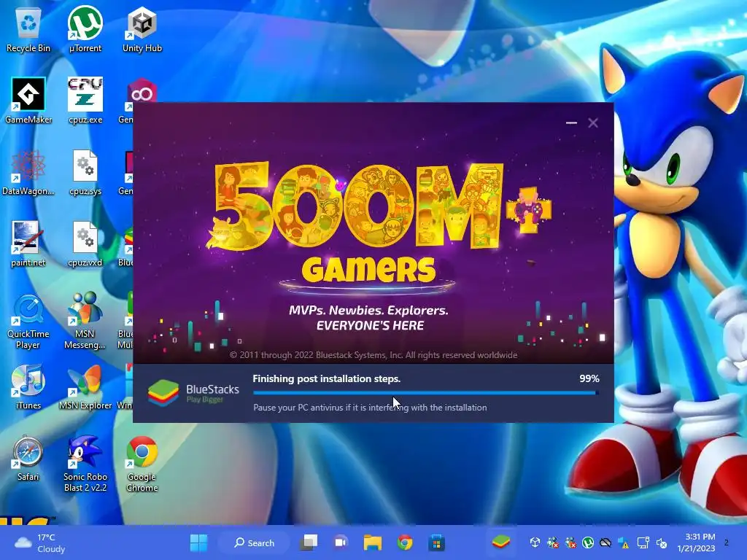The height and width of the screenshot is (560, 747).
Task: Open Microsoft Store from the taskbar
Action: pos(436,542)
